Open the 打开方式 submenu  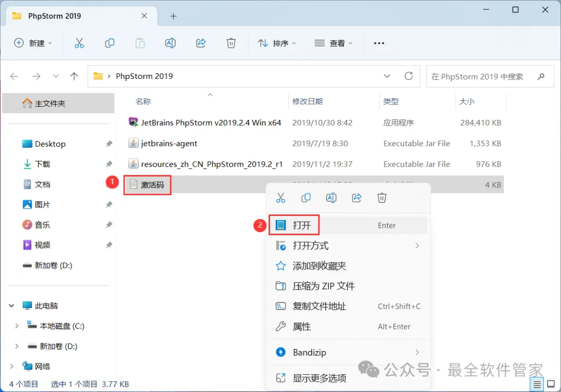tap(348, 246)
